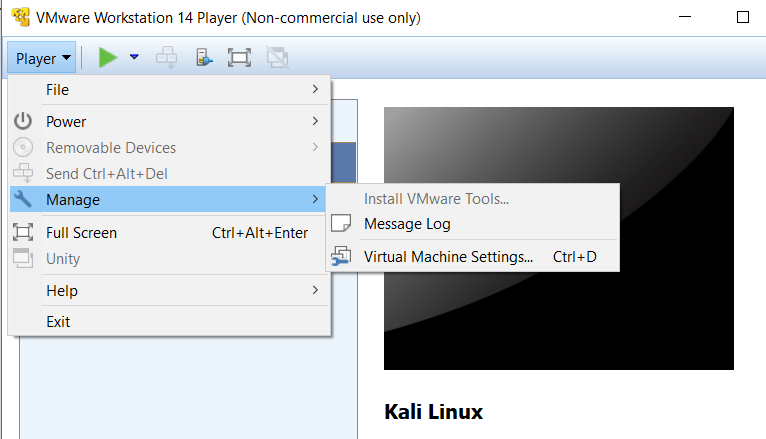Image resolution: width=766 pixels, height=439 pixels.
Task: Click the VMware Workstation title bar icon
Action: [x=21, y=18]
